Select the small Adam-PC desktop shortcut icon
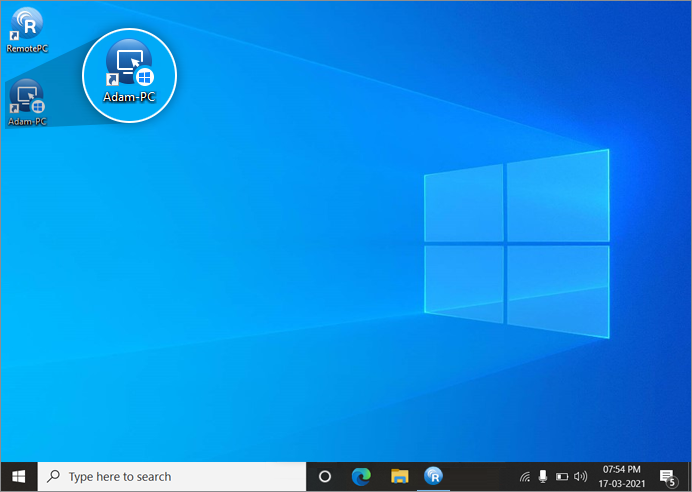Viewport: 692px width, 492px height. point(27,97)
